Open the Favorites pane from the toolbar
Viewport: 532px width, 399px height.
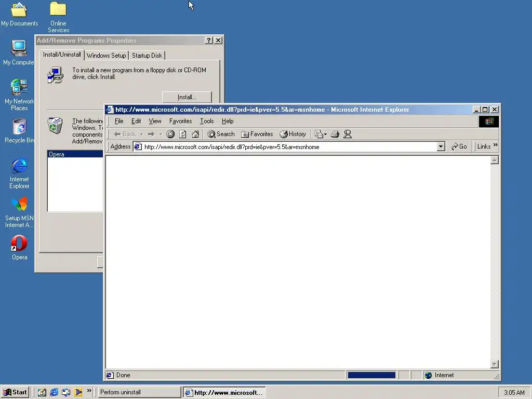[x=257, y=134]
